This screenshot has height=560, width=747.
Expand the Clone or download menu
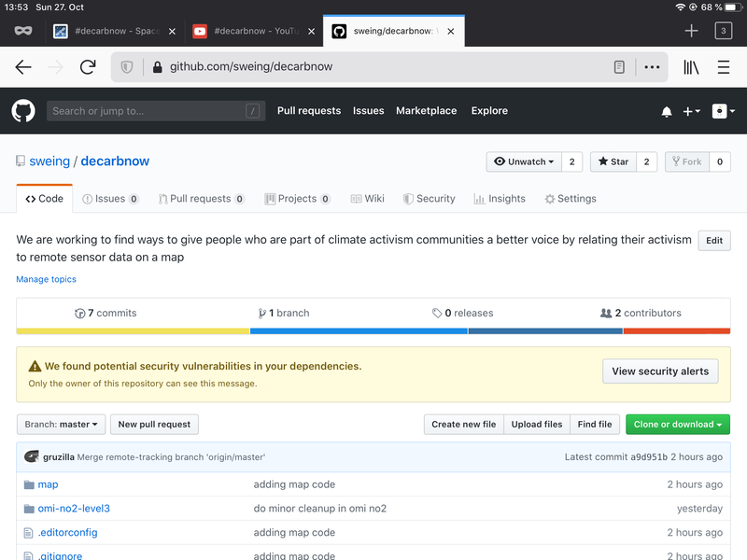click(677, 425)
